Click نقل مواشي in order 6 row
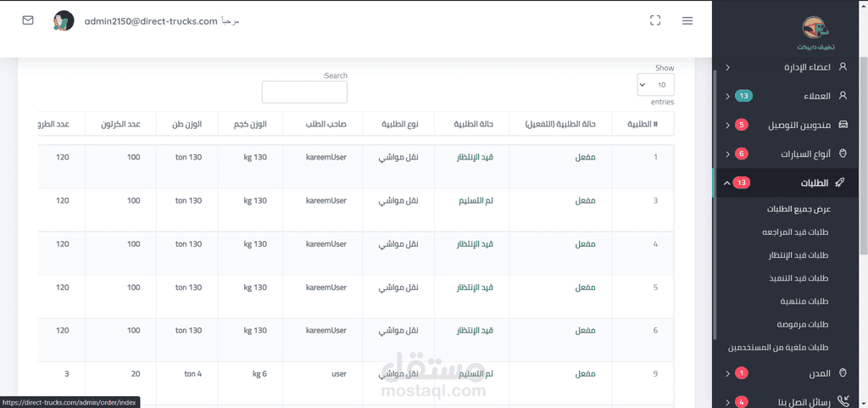The height and width of the screenshot is (408, 868). pyautogui.click(x=398, y=331)
